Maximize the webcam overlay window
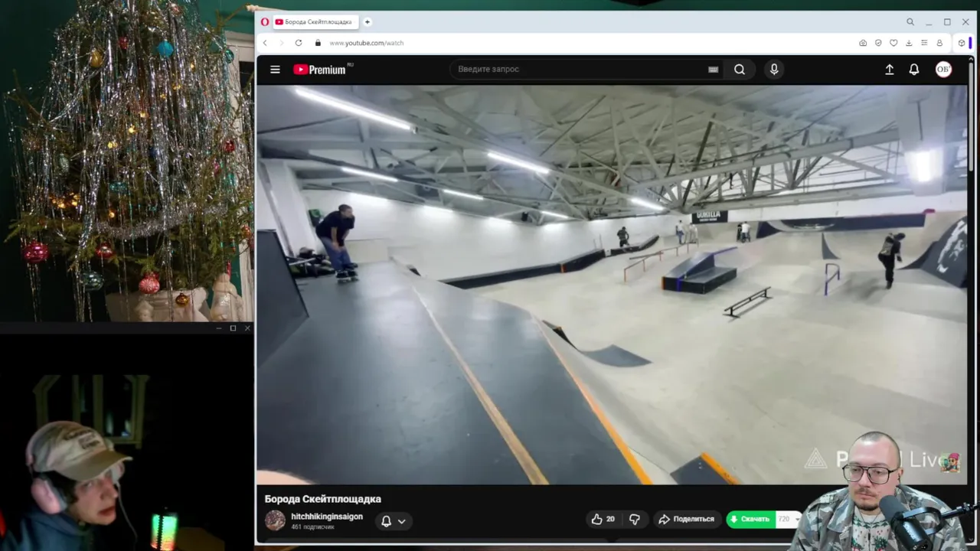The width and height of the screenshot is (980, 551). pos(233,328)
